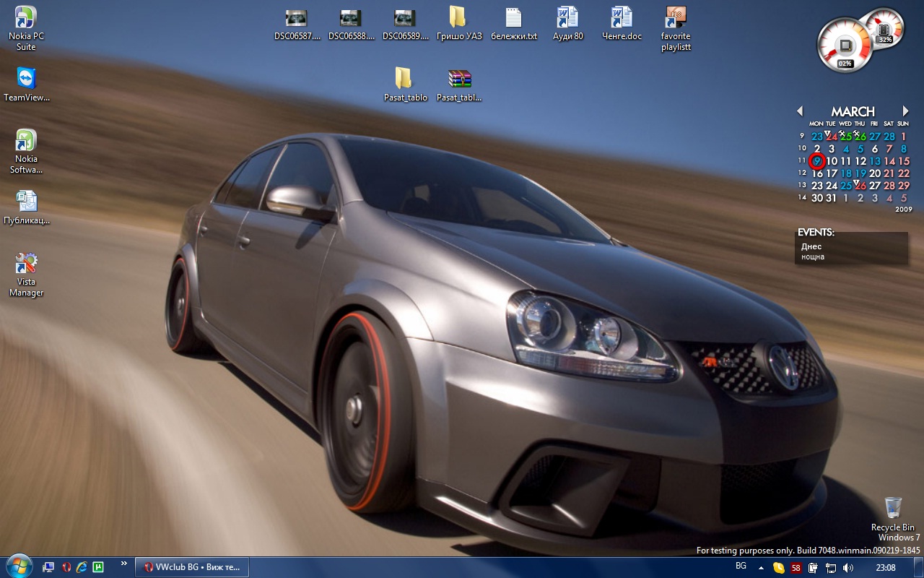This screenshot has height=578, width=924.
Task: Open the favorite playlist file icon
Action: coord(676,19)
